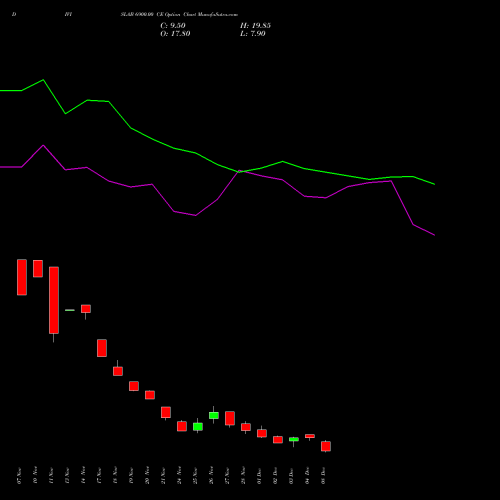Screen dimensions: 500x500
Task: Click the '24 Nov' date label
Action: click(179, 476)
